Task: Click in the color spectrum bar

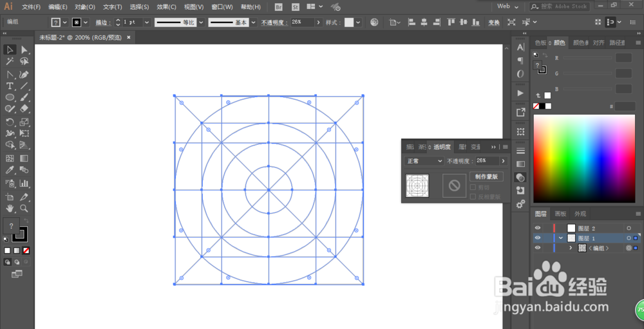Action: click(583, 158)
